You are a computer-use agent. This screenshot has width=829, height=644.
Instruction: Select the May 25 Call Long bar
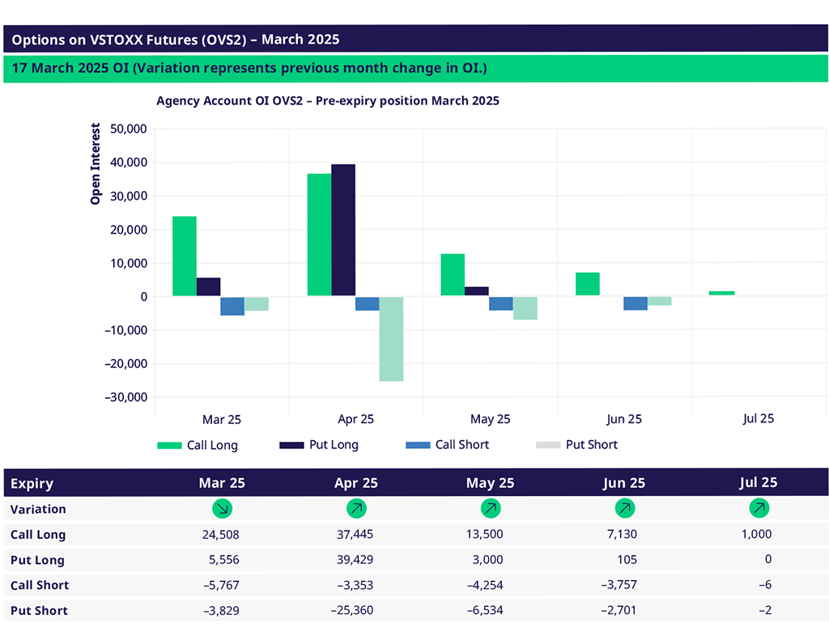[x=453, y=275]
